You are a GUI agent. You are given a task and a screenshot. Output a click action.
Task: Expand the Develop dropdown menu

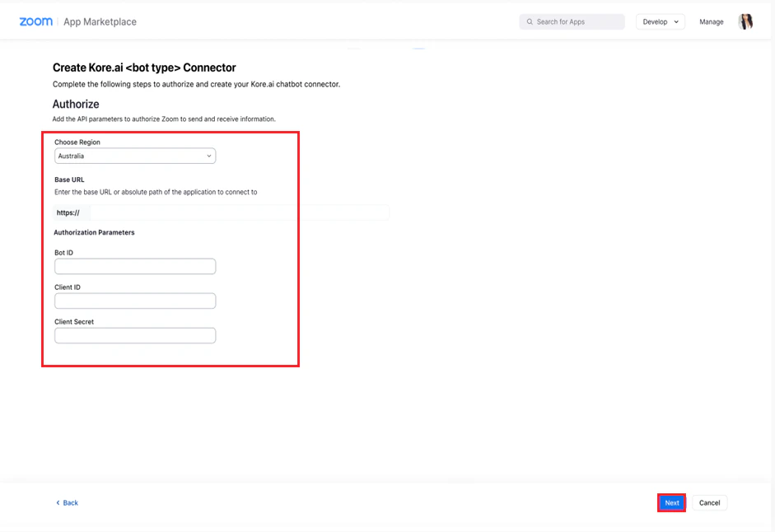tap(661, 21)
